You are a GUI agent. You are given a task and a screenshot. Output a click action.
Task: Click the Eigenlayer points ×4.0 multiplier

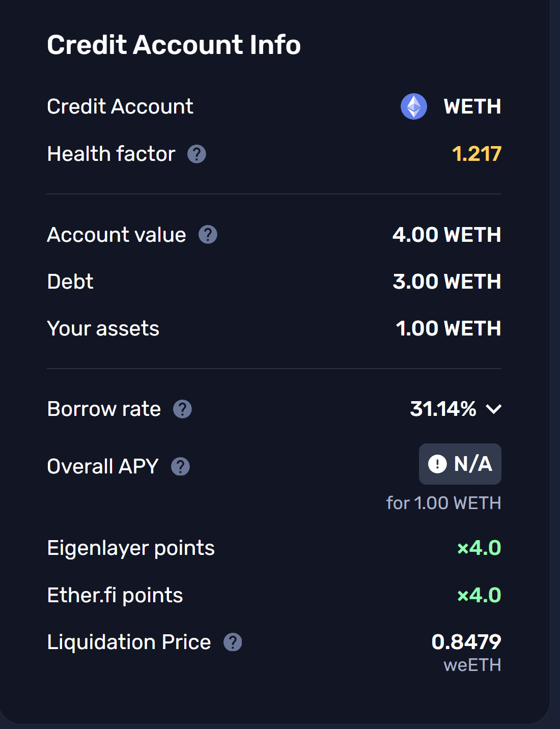point(479,548)
